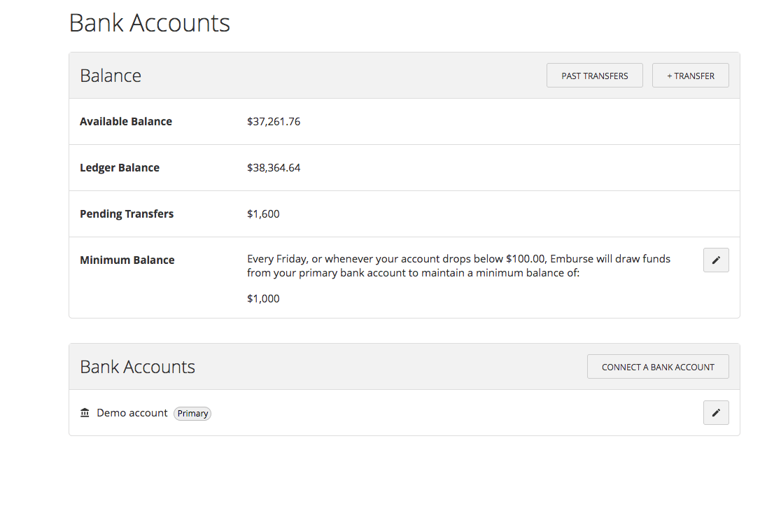Start a new transfer with + Transfer
Viewport: 767px width, 532px height.
click(690, 76)
